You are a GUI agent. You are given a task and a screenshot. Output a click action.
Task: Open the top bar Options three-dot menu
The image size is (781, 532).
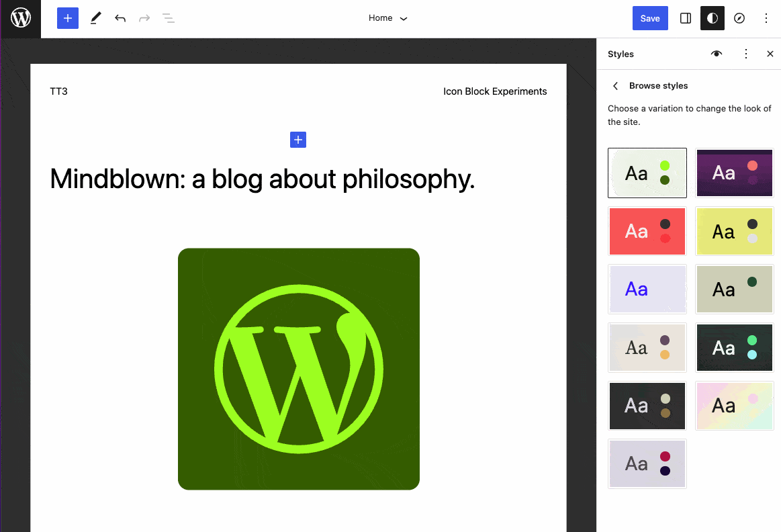coord(766,19)
